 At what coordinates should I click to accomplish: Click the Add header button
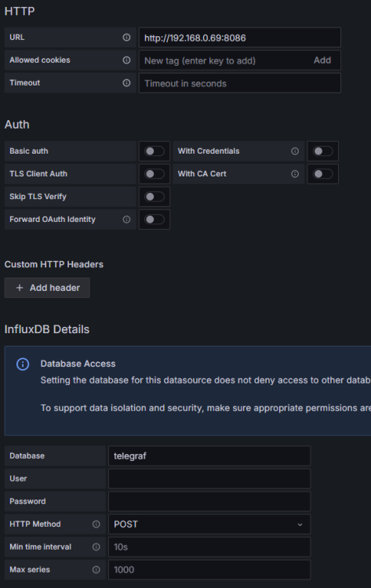47,288
